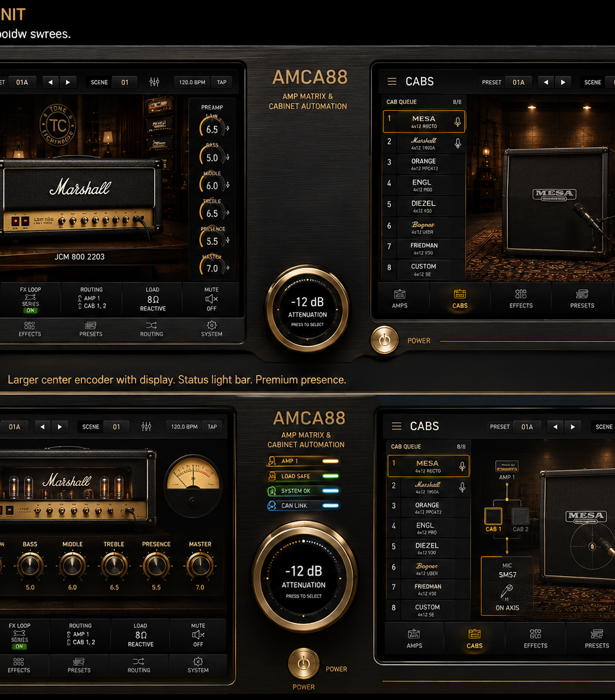Viewport: 615px width, 700px height.
Task: Click the LOAD SAFE status indicator
Action: tap(303, 476)
